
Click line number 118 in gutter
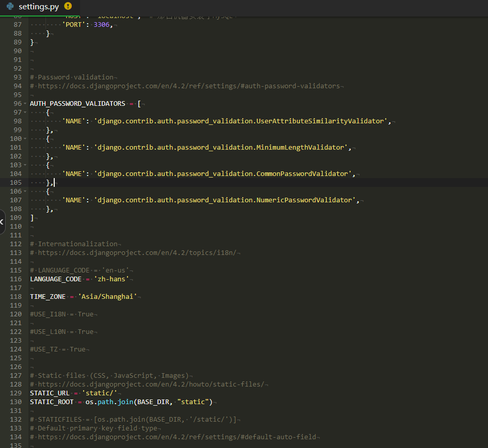[16, 297]
